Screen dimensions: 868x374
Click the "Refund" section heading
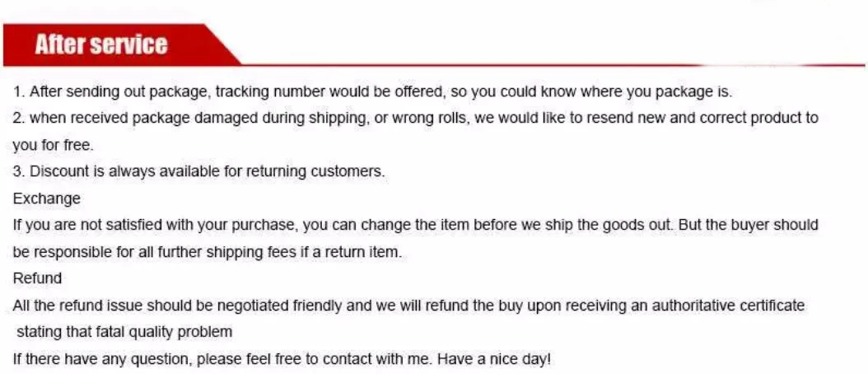click(37, 278)
